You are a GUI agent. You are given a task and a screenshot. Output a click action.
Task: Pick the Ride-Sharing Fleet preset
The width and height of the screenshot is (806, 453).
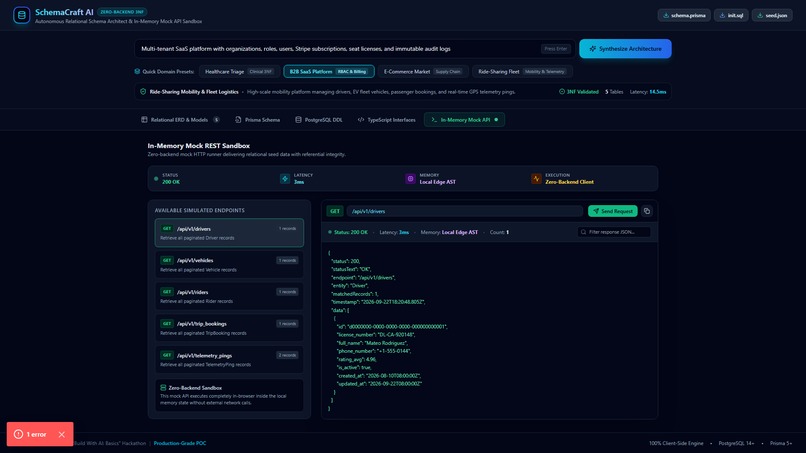click(x=522, y=71)
